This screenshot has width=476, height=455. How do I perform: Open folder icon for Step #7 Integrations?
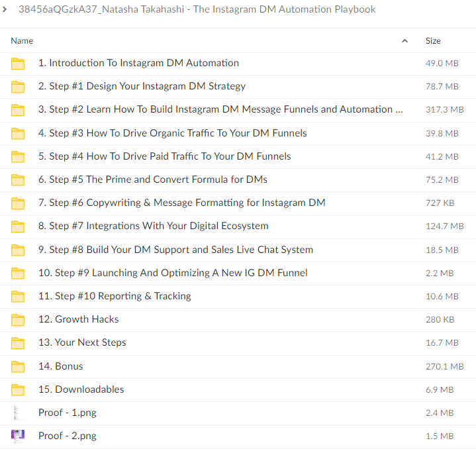tap(18, 227)
